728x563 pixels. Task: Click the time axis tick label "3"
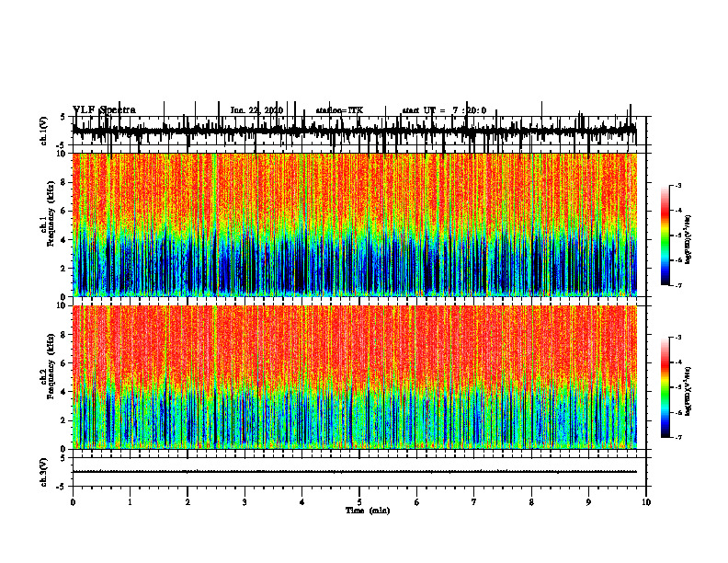(x=245, y=502)
